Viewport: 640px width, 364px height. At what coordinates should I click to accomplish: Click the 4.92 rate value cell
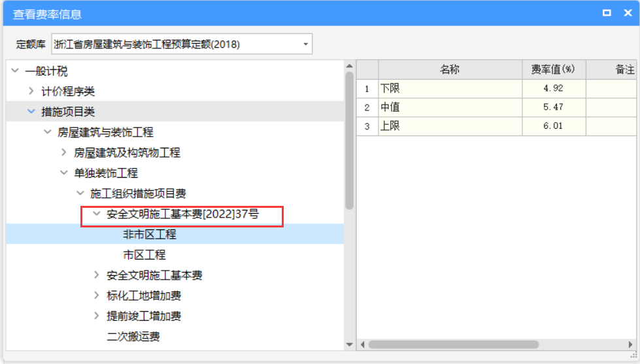coord(554,89)
